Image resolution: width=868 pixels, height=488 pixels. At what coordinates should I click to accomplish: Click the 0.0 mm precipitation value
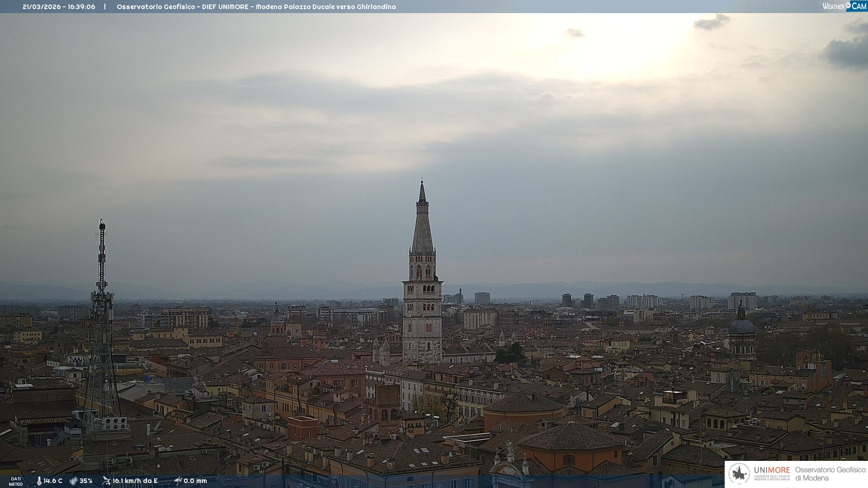click(x=195, y=481)
